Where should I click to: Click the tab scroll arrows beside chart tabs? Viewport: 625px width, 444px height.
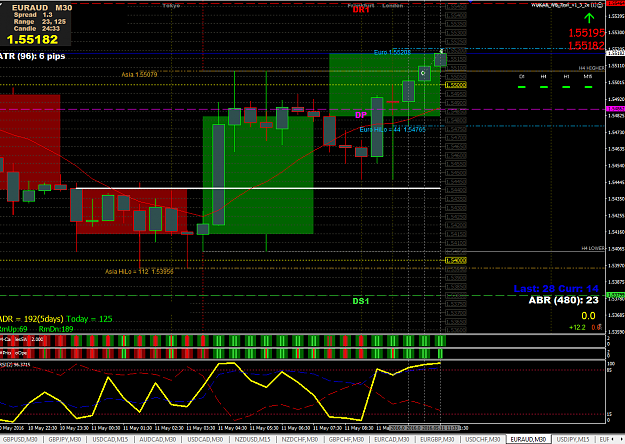click(617, 439)
